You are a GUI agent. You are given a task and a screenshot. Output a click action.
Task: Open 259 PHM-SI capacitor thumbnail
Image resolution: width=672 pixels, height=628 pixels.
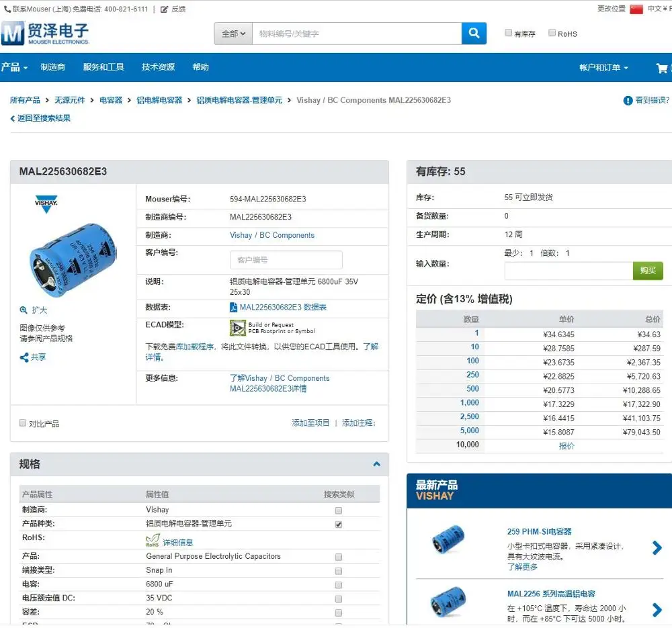pyautogui.click(x=449, y=539)
